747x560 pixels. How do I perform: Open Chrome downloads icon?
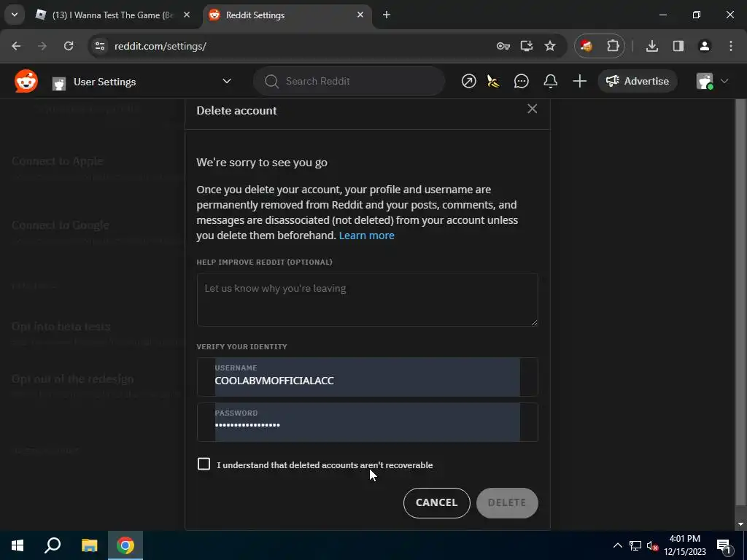tap(651, 46)
